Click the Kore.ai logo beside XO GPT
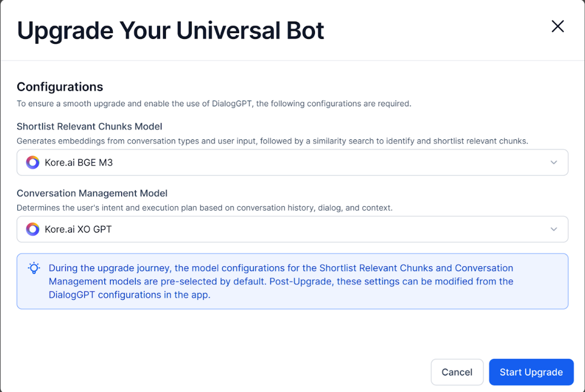The image size is (585, 392). (x=33, y=229)
